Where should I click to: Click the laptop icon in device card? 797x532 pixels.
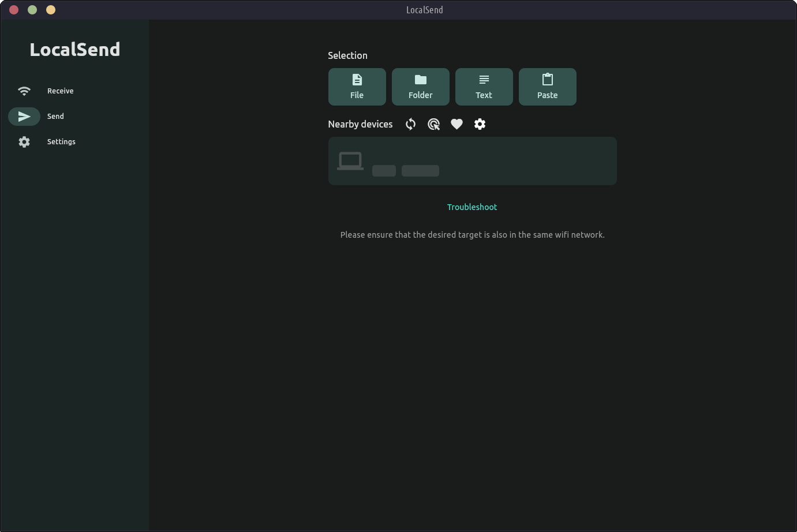pos(350,161)
